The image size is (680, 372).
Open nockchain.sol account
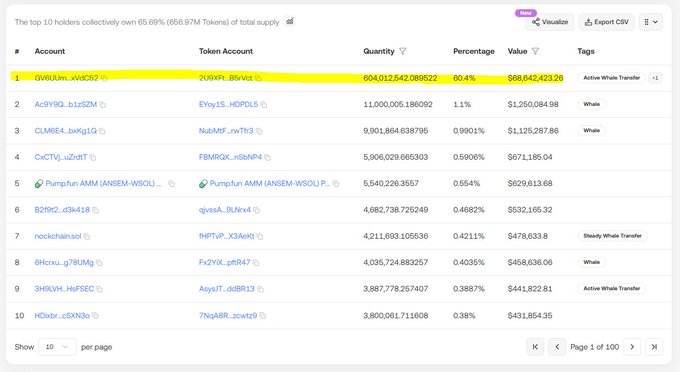58,236
